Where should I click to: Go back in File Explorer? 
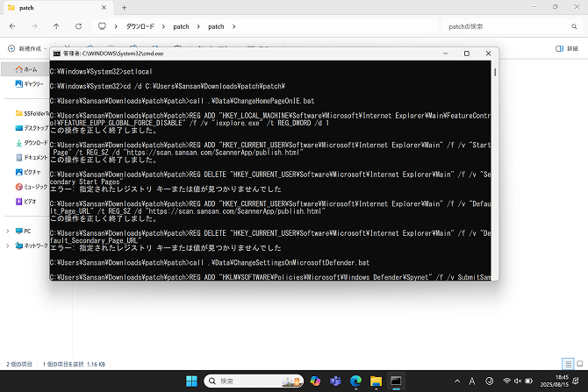point(12,26)
